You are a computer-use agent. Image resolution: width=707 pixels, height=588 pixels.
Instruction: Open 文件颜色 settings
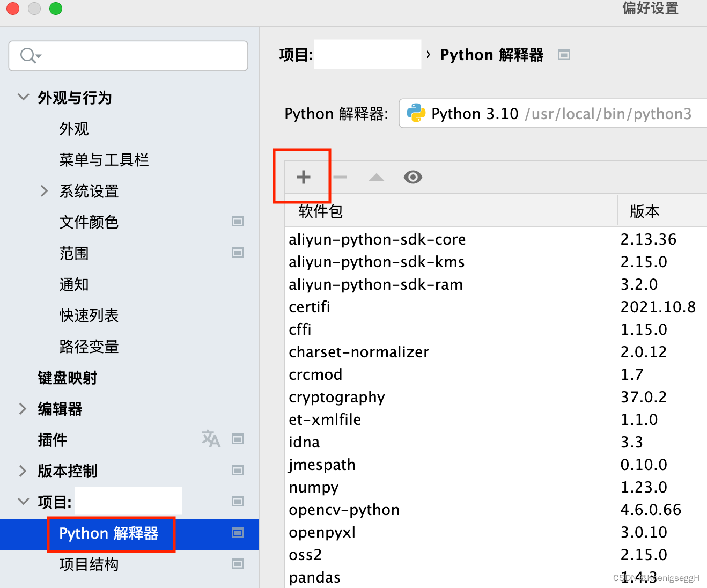pos(89,222)
